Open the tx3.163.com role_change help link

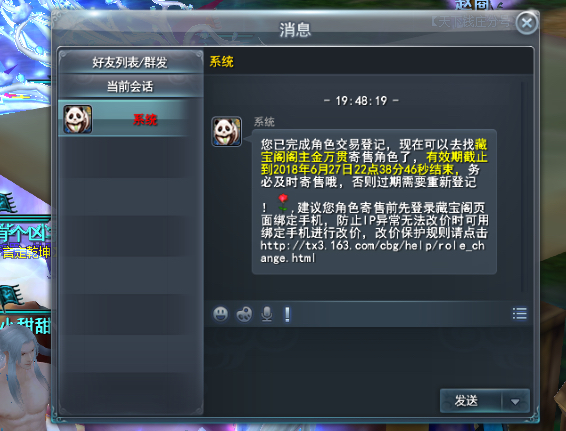(x=372, y=252)
